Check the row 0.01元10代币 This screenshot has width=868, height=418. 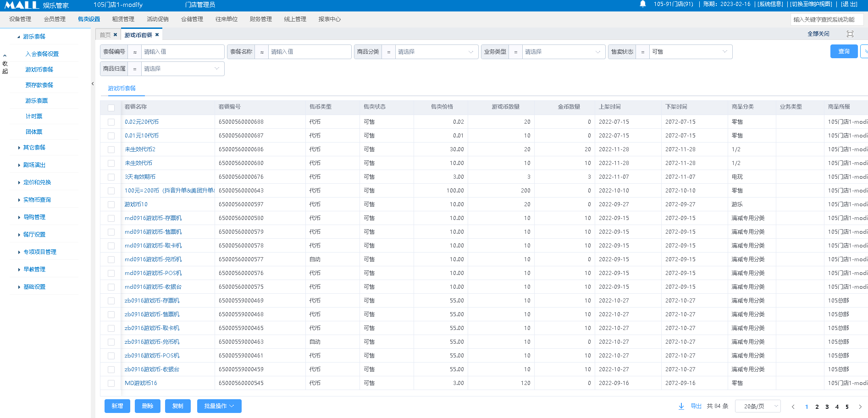click(x=111, y=136)
